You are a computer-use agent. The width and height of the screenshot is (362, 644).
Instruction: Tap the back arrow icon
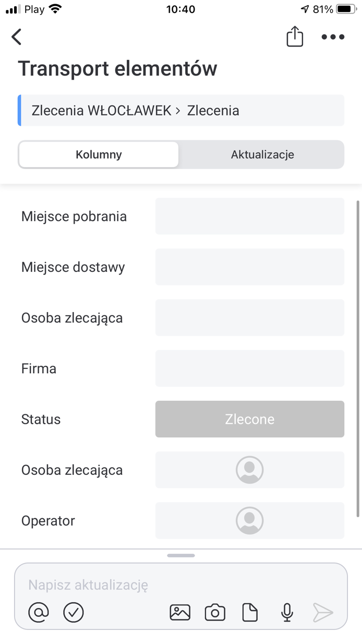17,37
